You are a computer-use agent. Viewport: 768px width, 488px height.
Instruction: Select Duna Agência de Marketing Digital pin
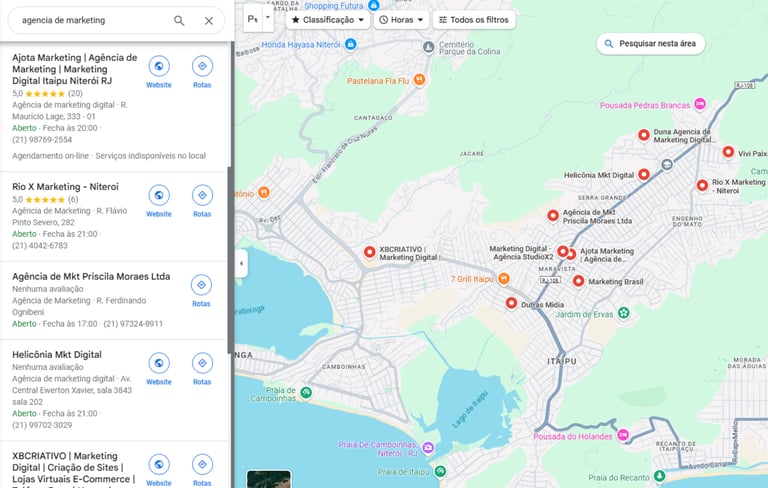pos(644,135)
